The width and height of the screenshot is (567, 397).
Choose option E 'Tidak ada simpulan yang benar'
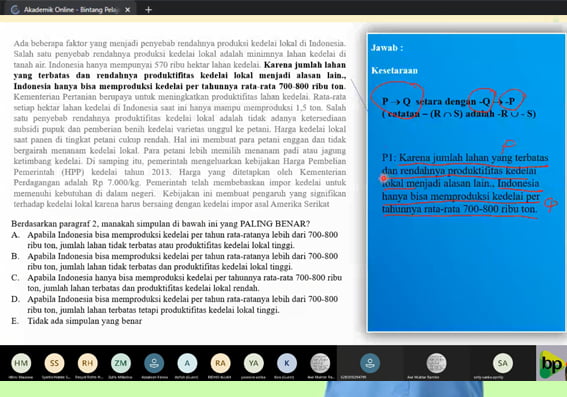pyautogui.click(x=77, y=321)
